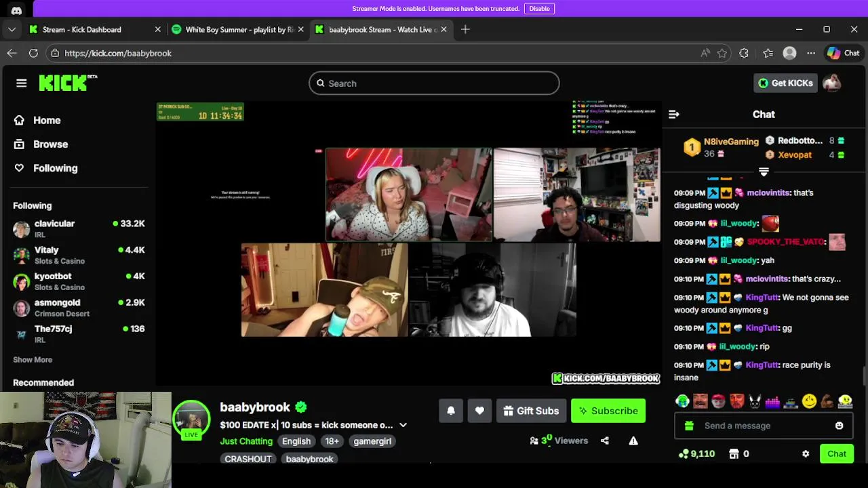Screen dimensions: 868x488
Task: Disable Streamer Mode
Action: point(539,9)
